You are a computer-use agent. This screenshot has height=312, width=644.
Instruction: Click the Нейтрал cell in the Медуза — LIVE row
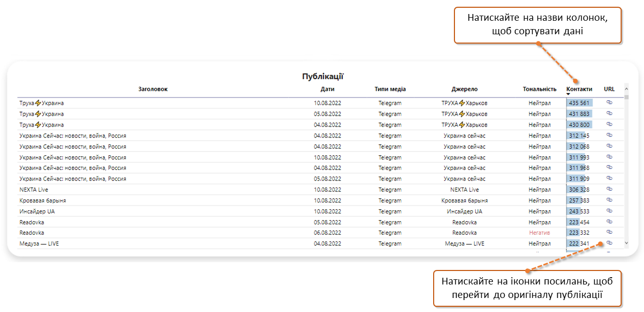point(540,244)
